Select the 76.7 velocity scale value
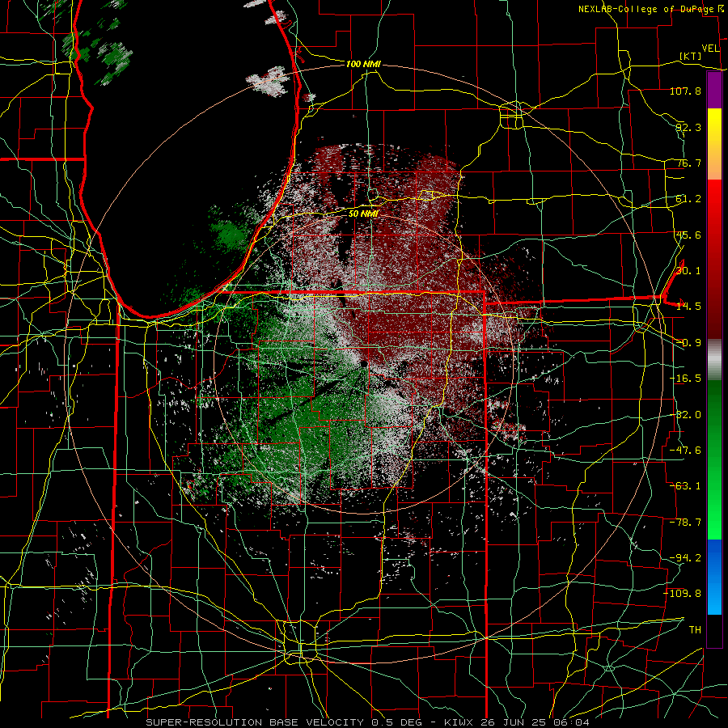The width and height of the screenshot is (728, 728). click(688, 163)
